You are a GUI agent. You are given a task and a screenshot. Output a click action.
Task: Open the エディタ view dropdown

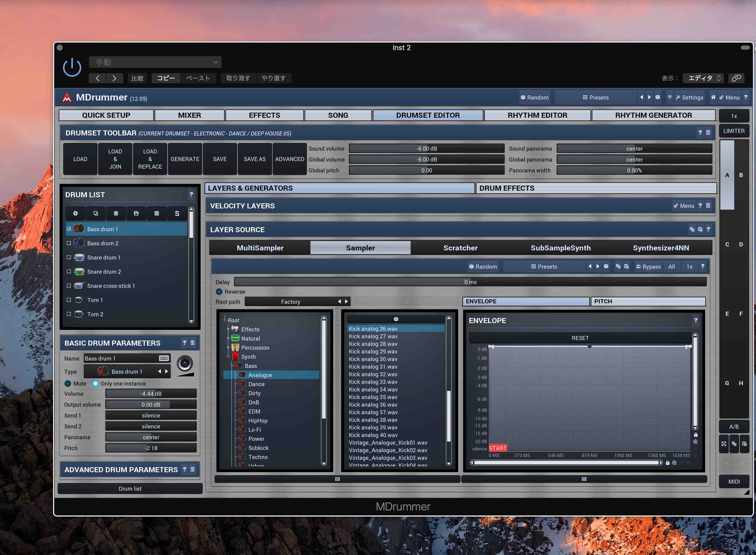click(x=704, y=78)
